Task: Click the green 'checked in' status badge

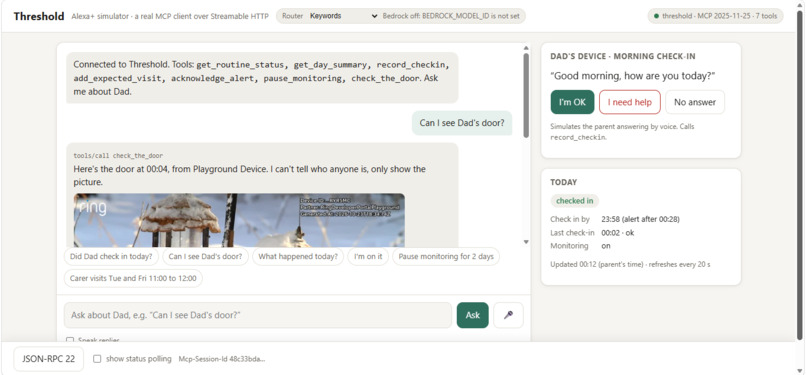Action: (x=575, y=201)
